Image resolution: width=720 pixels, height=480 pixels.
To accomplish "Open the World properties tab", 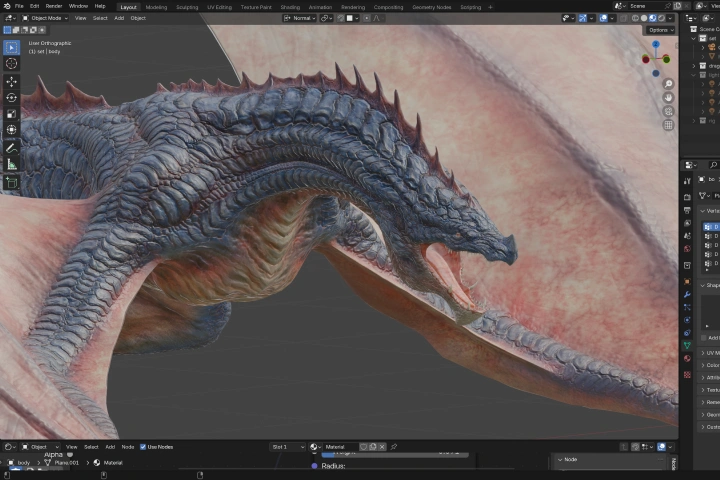I will point(687,248).
